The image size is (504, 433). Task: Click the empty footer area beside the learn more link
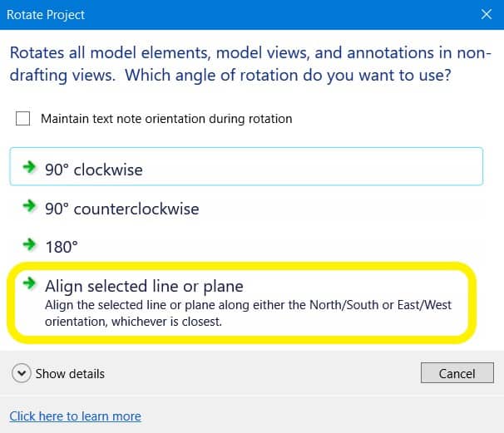[x=333, y=416]
